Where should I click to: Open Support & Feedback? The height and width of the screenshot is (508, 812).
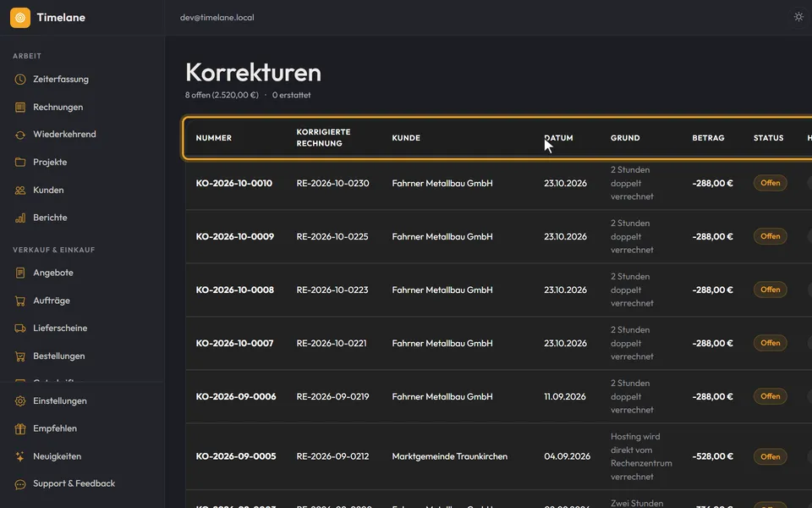point(74,483)
